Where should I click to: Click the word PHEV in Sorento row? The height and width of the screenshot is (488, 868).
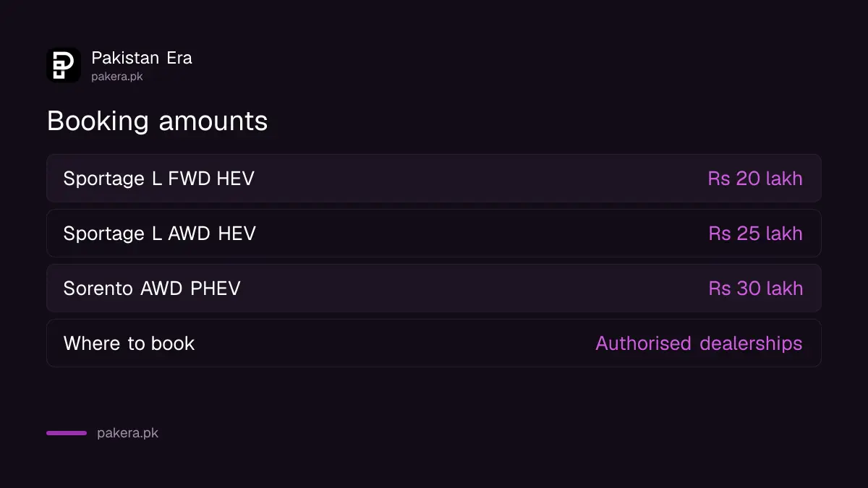(216, 288)
